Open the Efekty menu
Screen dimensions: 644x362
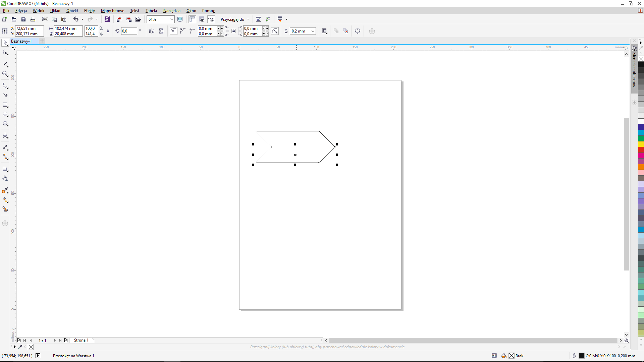89,11
